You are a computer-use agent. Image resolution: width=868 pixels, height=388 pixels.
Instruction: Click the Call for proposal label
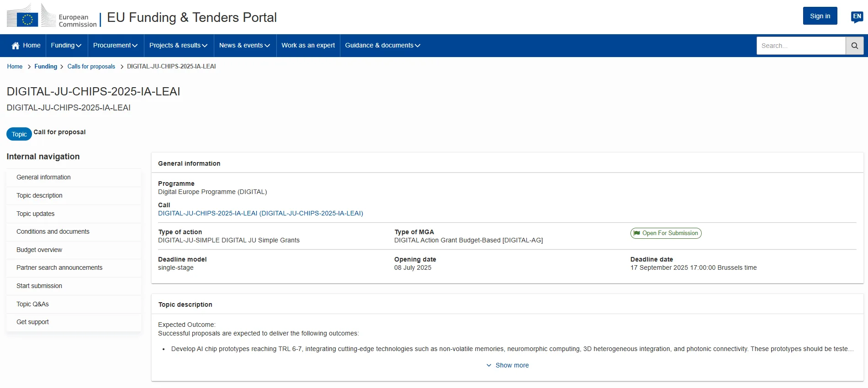tap(59, 132)
